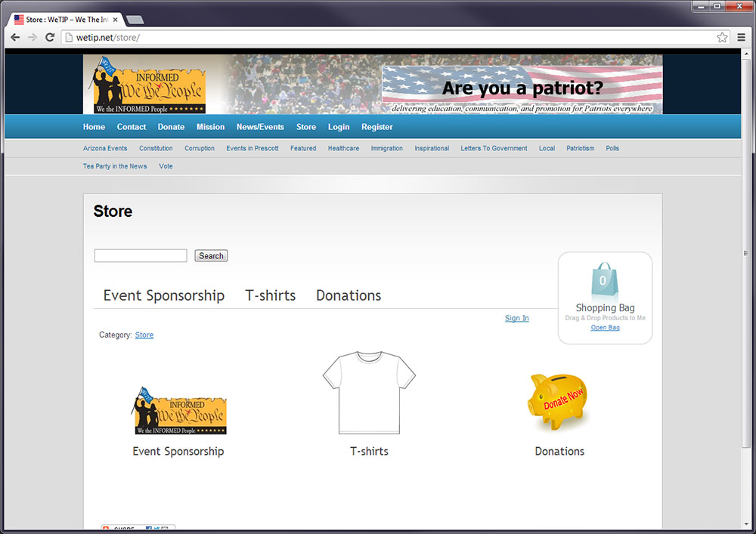Viewport: 756px width, 534px height.
Task: Open the Events in Prescott category
Action: click(253, 148)
